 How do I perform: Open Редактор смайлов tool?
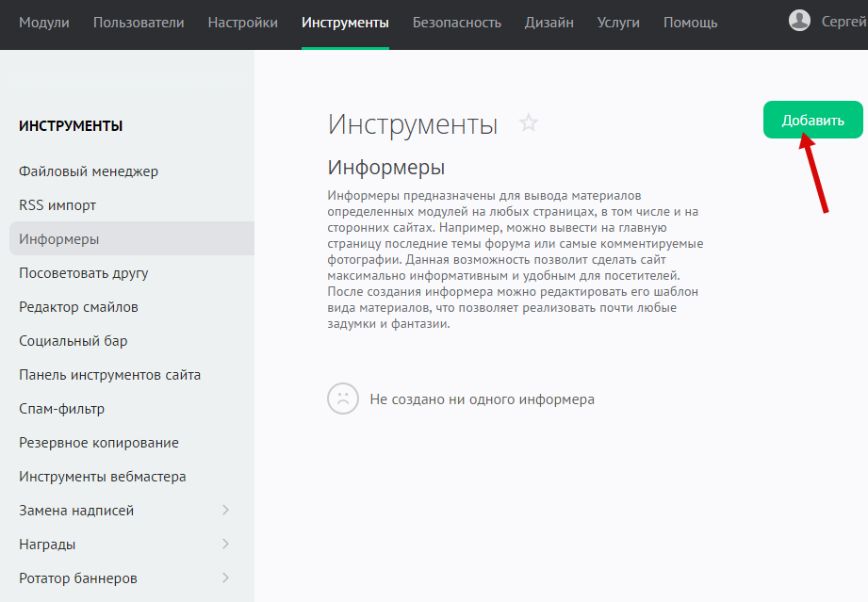[x=78, y=307]
